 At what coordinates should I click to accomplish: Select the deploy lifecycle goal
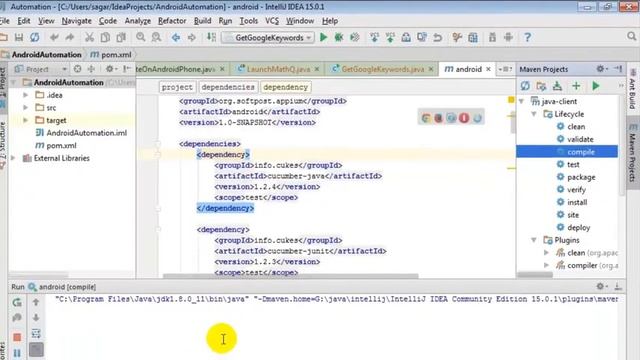[x=578, y=227]
